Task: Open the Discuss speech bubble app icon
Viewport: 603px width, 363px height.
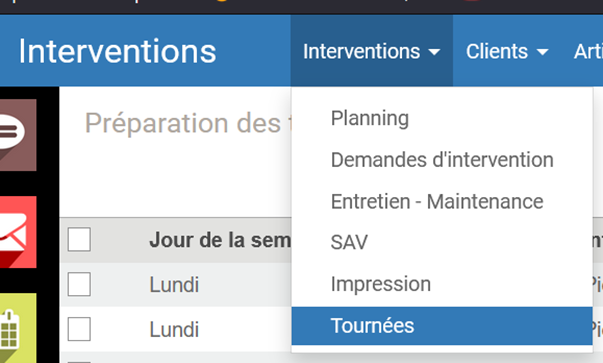Action: [x=18, y=135]
